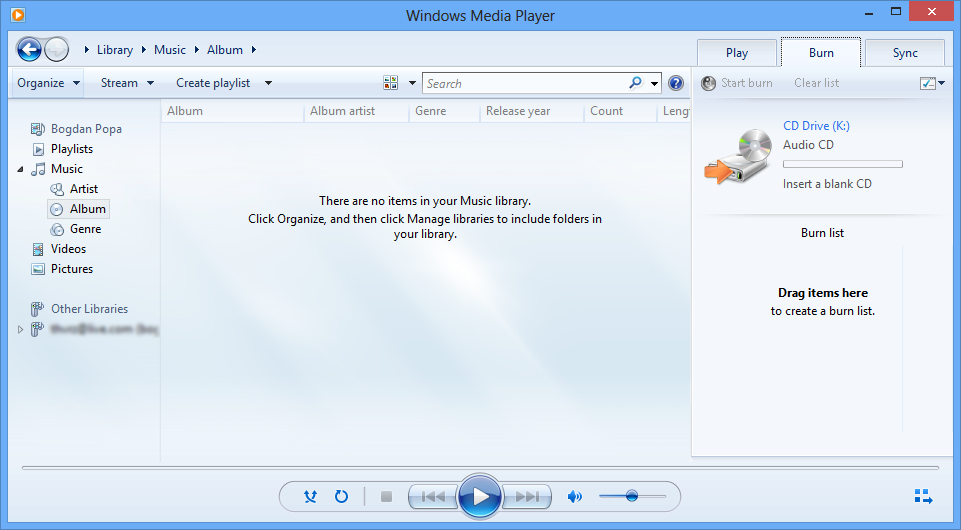Adjust the volume slider knob

point(631,496)
